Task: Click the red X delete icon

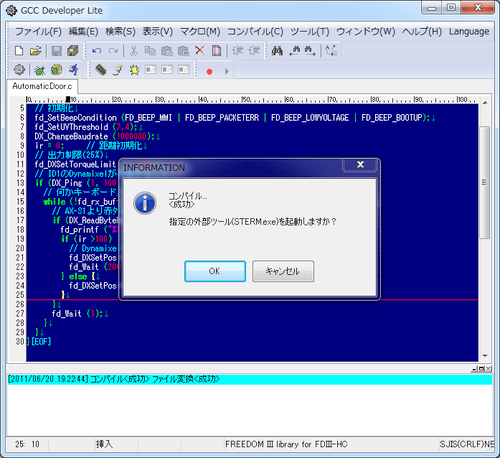Action: [200, 51]
